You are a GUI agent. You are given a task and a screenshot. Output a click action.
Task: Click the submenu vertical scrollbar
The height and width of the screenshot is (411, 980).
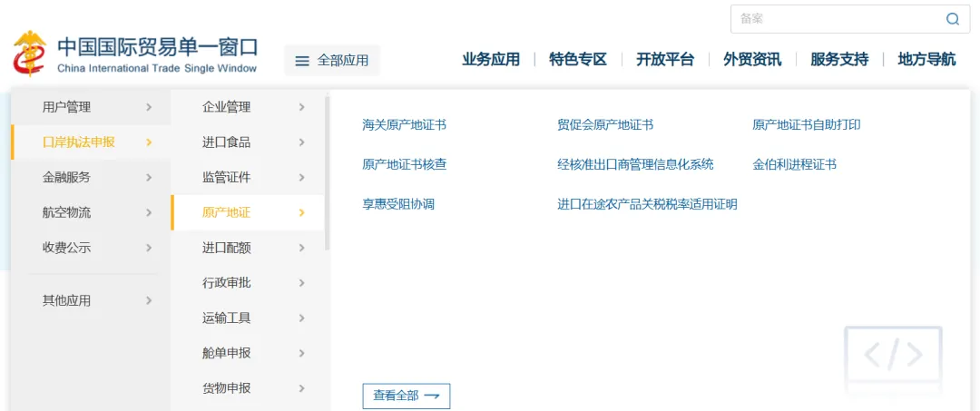[327, 173]
